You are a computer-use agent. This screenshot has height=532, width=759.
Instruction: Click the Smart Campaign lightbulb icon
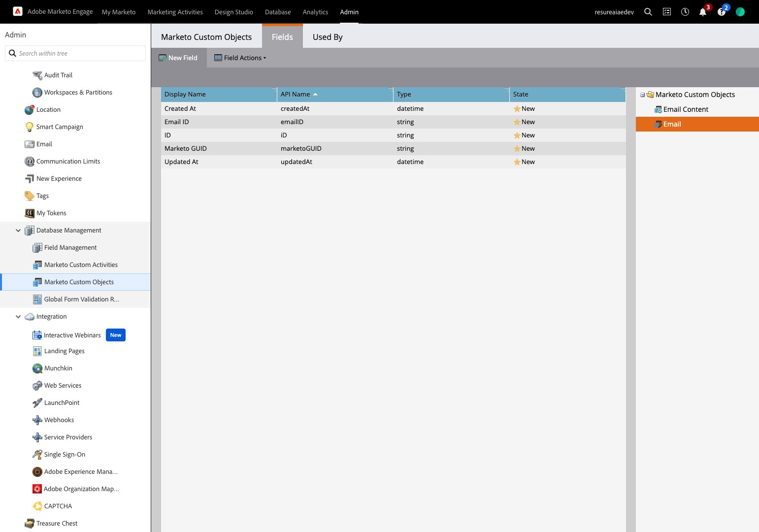coord(30,127)
